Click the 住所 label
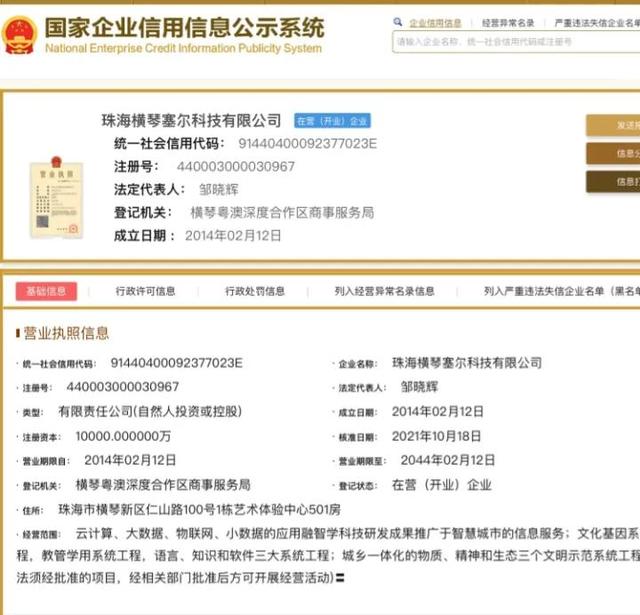Viewport: 640px width, 615px height. (33, 511)
